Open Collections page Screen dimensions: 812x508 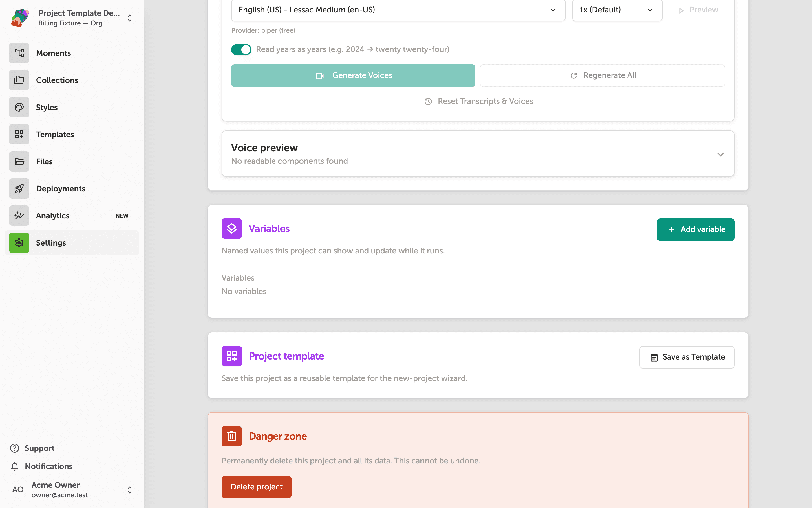pos(72,80)
